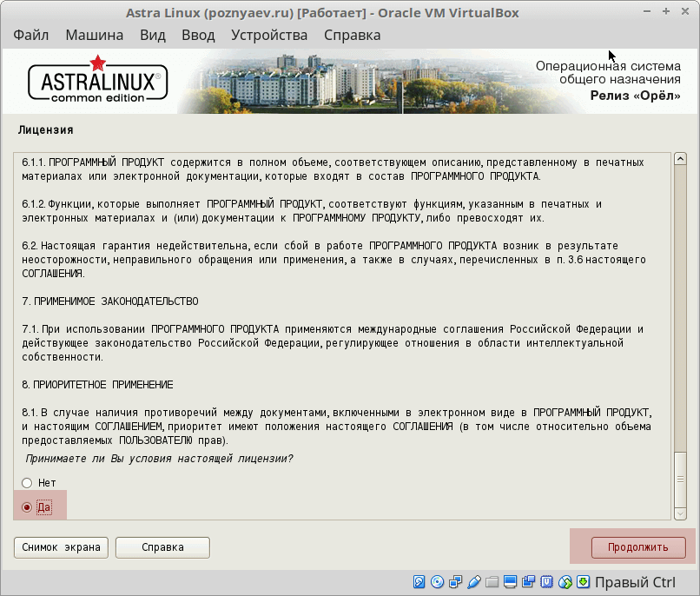Click the video capture status icon

pos(529,582)
